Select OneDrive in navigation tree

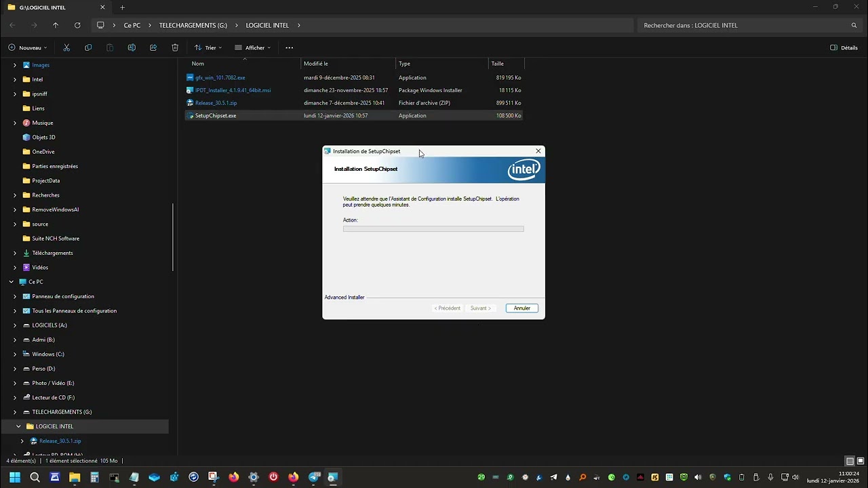(x=43, y=152)
